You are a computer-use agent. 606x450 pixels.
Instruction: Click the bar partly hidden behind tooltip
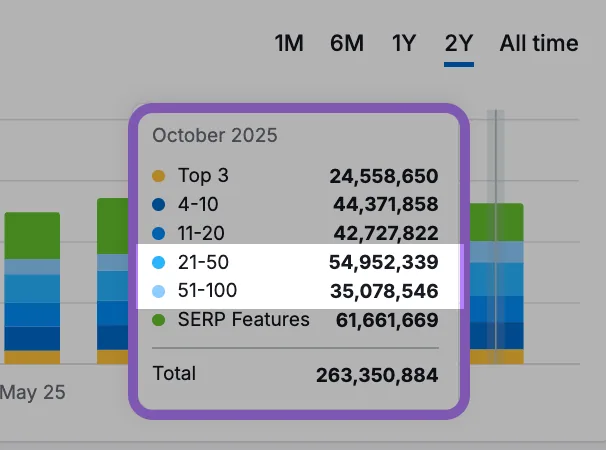coord(113,281)
